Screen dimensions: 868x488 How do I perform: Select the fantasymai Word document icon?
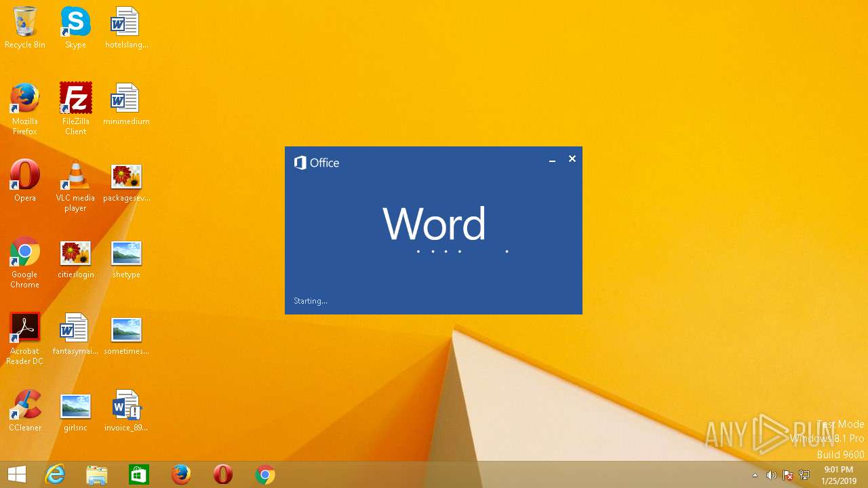[x=75, y=334]
